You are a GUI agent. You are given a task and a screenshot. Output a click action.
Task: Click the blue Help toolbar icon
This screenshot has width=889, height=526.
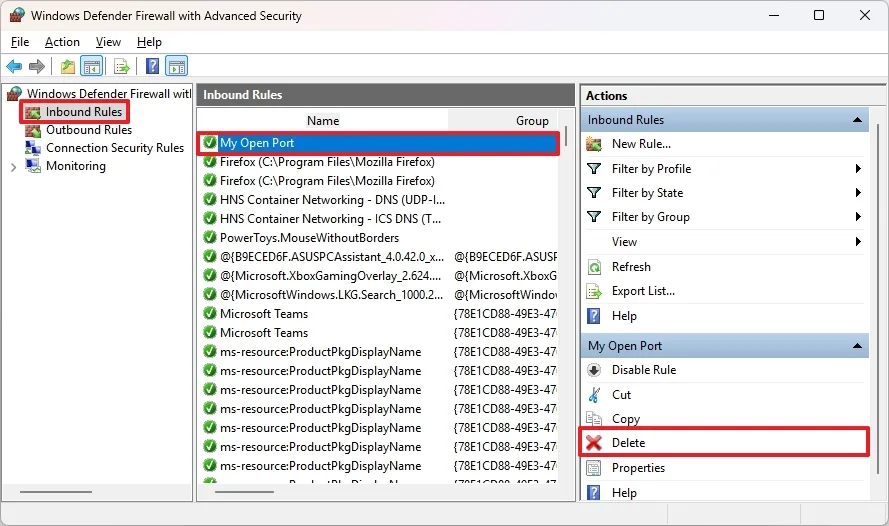pyautogui.click(x=152, y=67)
